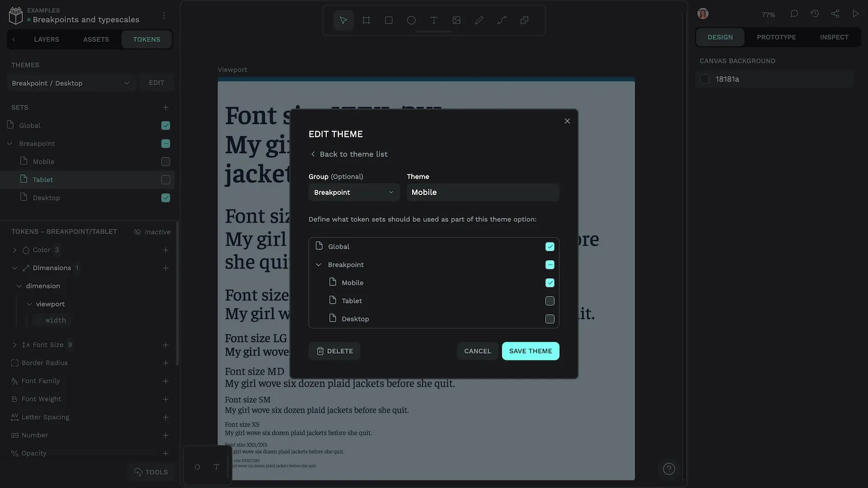This screenshot has width=868, height=488.
Task: Open the Design tab
Action: pos(720,37)
